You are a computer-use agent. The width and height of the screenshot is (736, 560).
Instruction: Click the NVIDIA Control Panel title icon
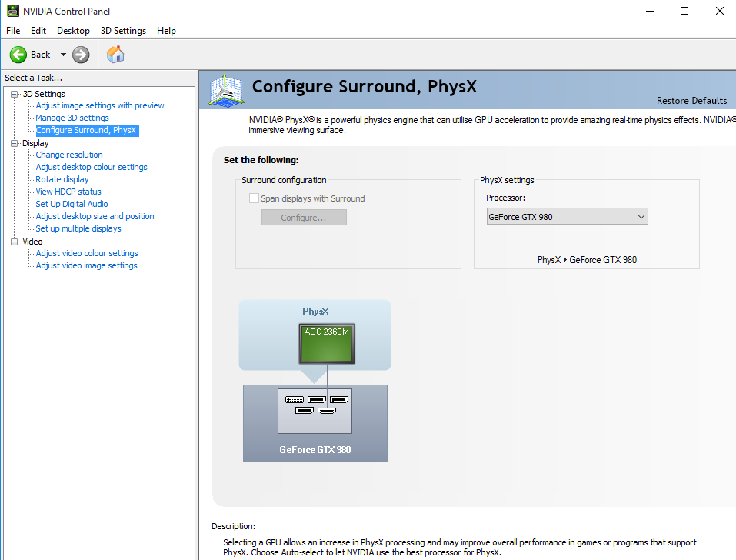[12, 11]
